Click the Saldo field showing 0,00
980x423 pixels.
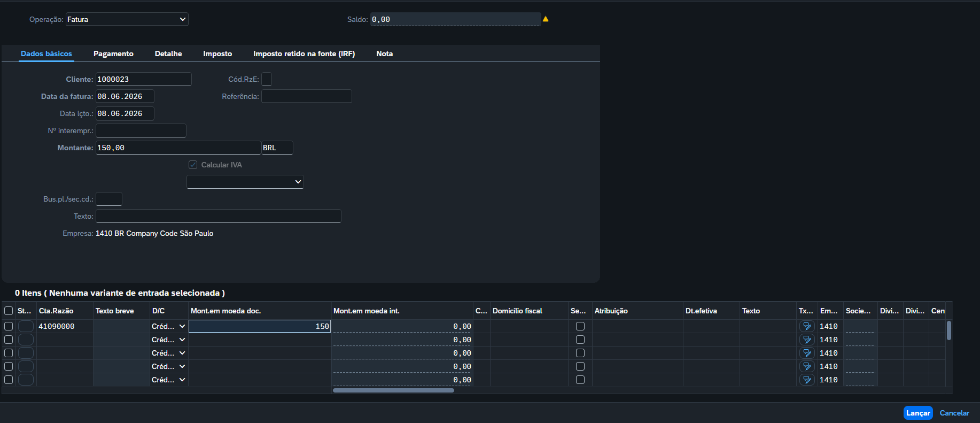pos(456,19)
